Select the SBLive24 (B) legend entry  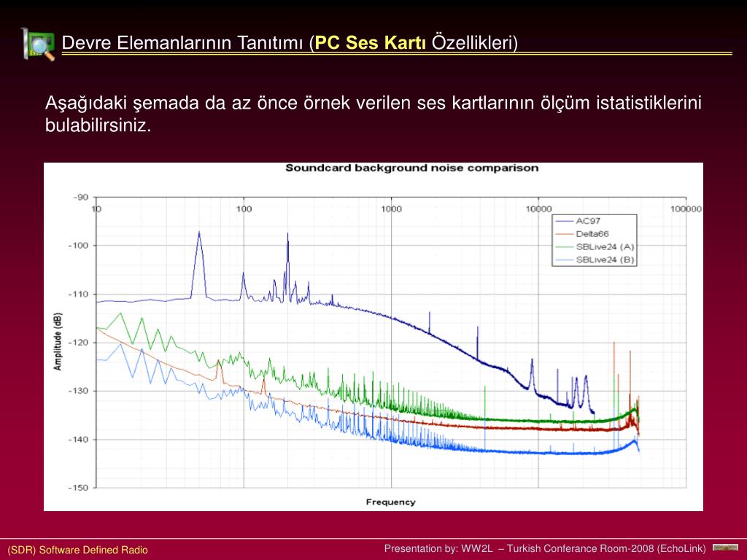[x=594, y=260]
